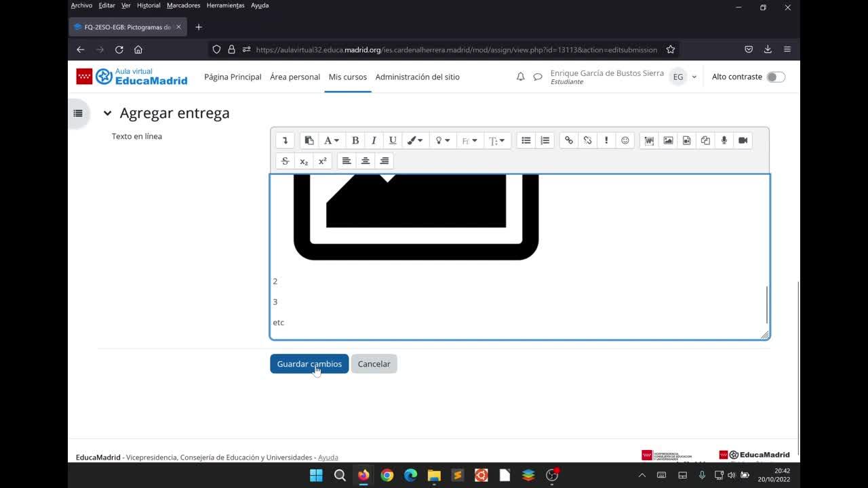Screen dimensions: 868x488
Task: Enable the Alto contraste switch
Action: (x=775, y=77)
